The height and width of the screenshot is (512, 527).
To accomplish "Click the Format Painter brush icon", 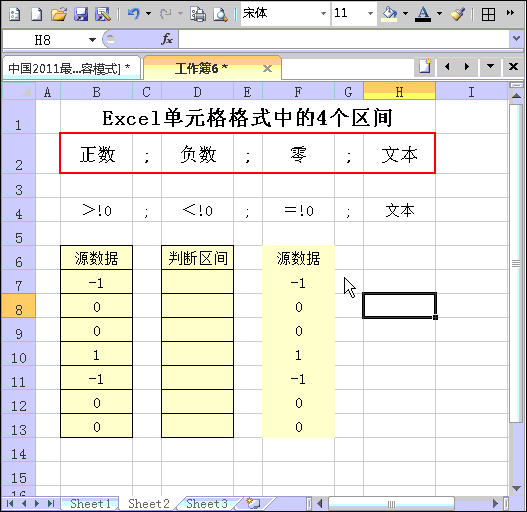I will click(x=457, y=14).
